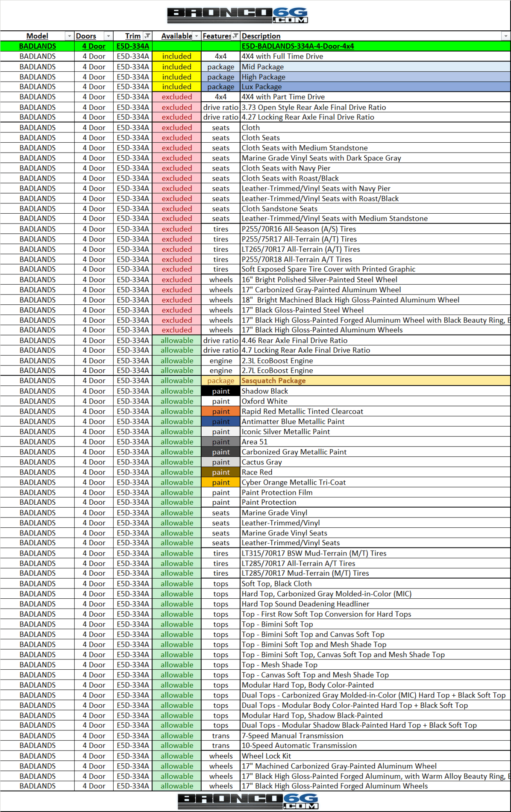Click the 'allowable' cell for Wheel Lock Kit

tap(177, 756)
